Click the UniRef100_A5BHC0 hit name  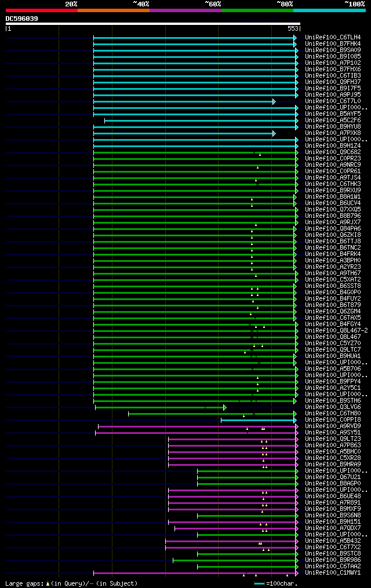coord(333,452)
